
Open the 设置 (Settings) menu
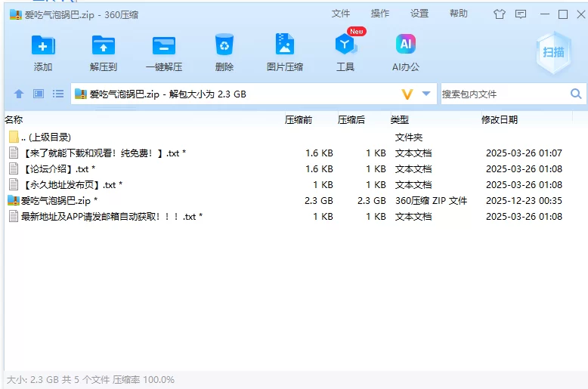tap(419, 14)
